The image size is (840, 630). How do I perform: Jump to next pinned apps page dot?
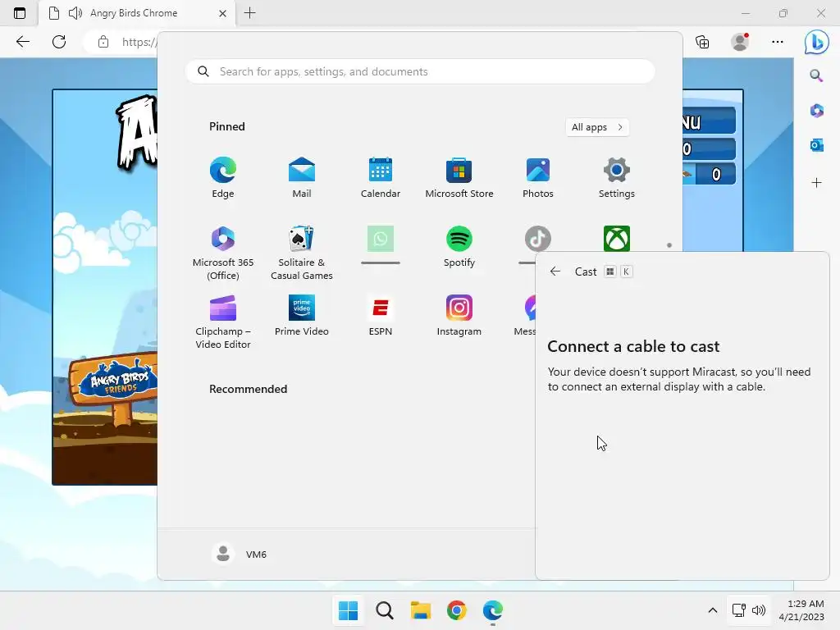pyautogui.click(x=669, y=245)
